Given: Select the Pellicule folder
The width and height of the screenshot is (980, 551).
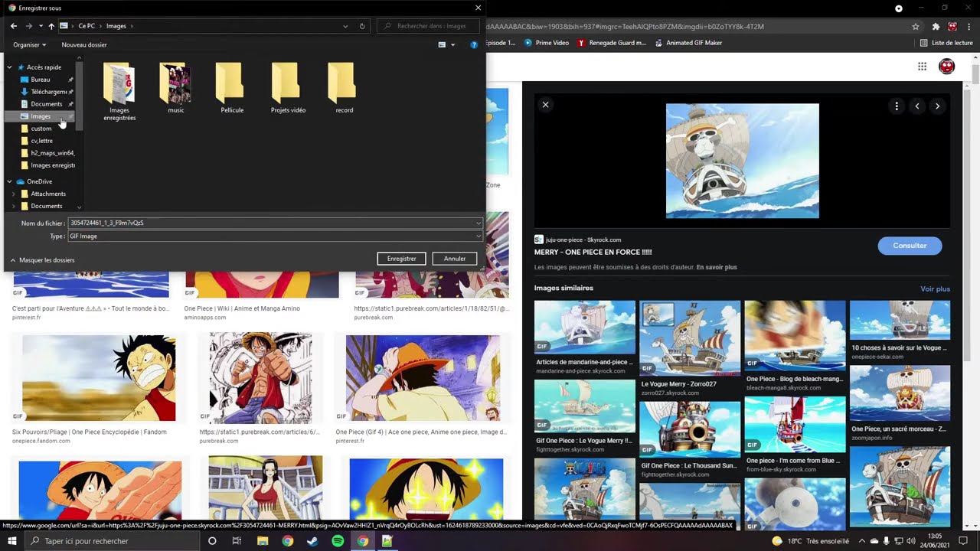Looking at the screenshot, I should coord(231,89).
